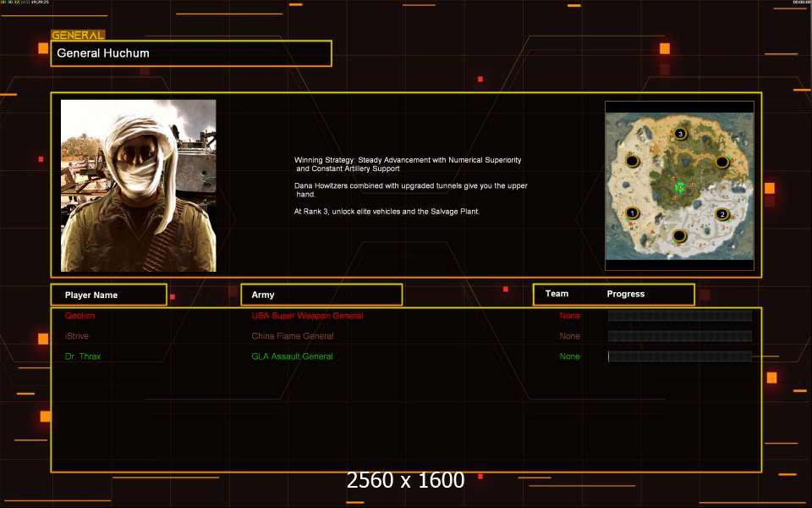Viewport: 812px width, 508px height.
Task: Select the empty bottom start position marker
Action: click(x=679, y=236)
